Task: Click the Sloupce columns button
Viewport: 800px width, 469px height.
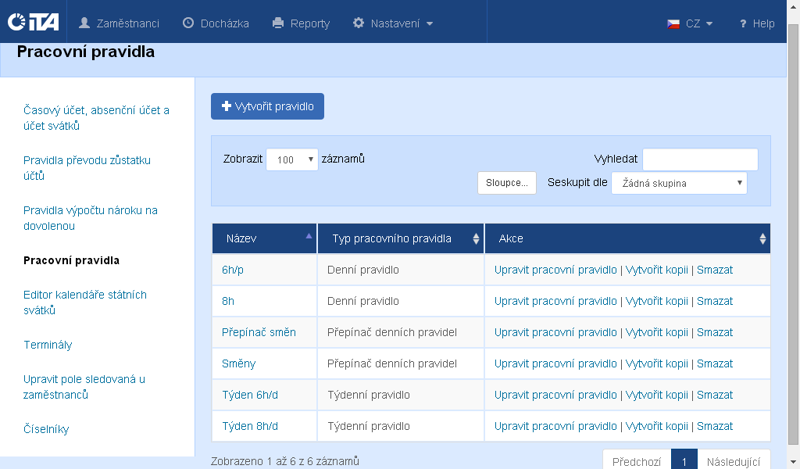Action: [507, 183]
